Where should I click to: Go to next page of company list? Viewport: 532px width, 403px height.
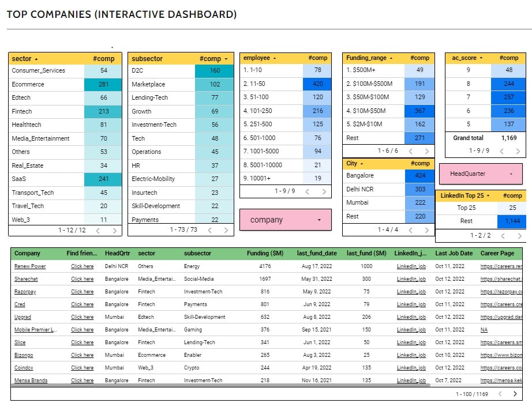click(x=515, y=394)
